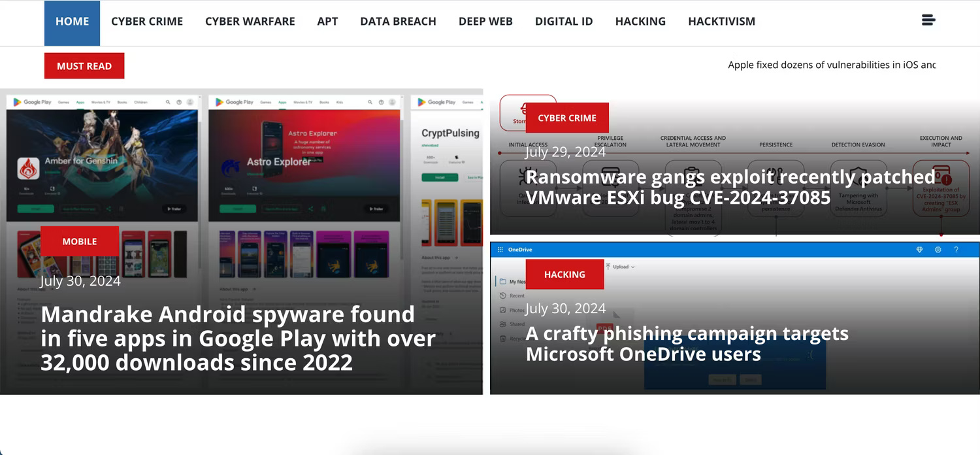Open the APT category page
The height and width of the screenshot is (455, 980).
(327, 21)
